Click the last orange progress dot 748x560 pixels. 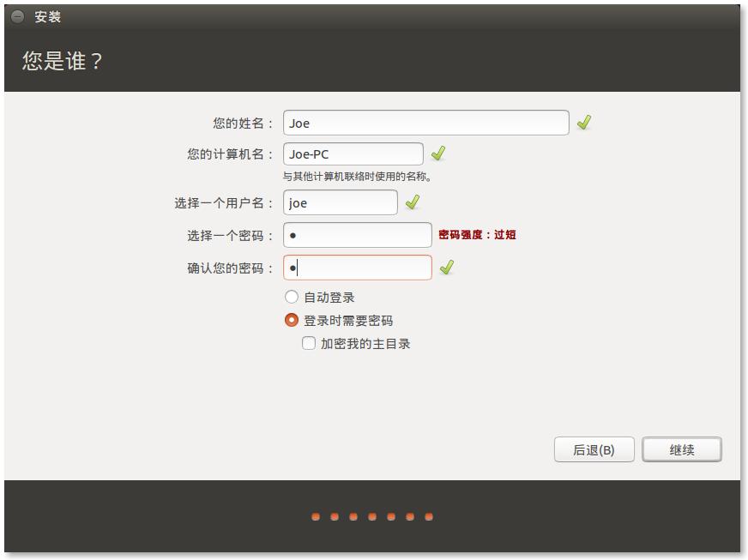429,517
